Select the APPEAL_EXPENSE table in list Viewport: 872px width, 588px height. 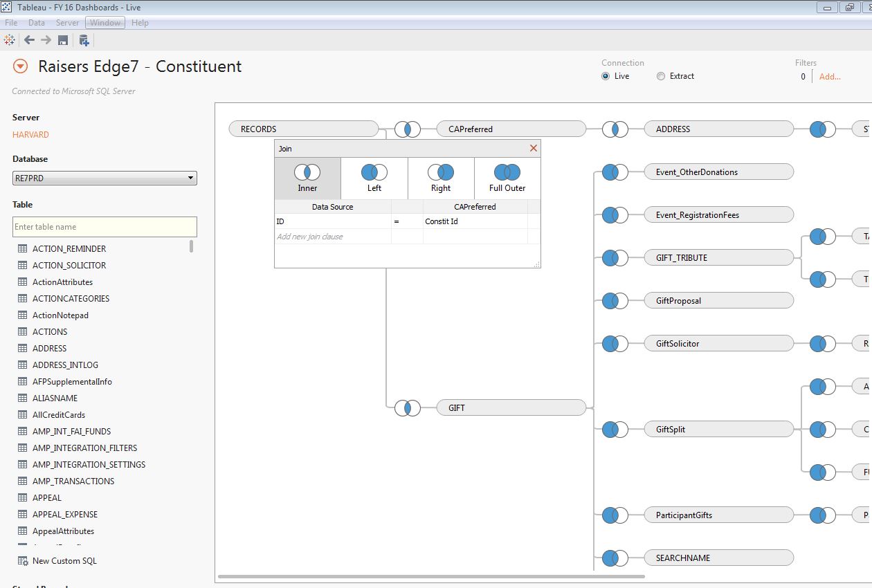tap(65, 515)
